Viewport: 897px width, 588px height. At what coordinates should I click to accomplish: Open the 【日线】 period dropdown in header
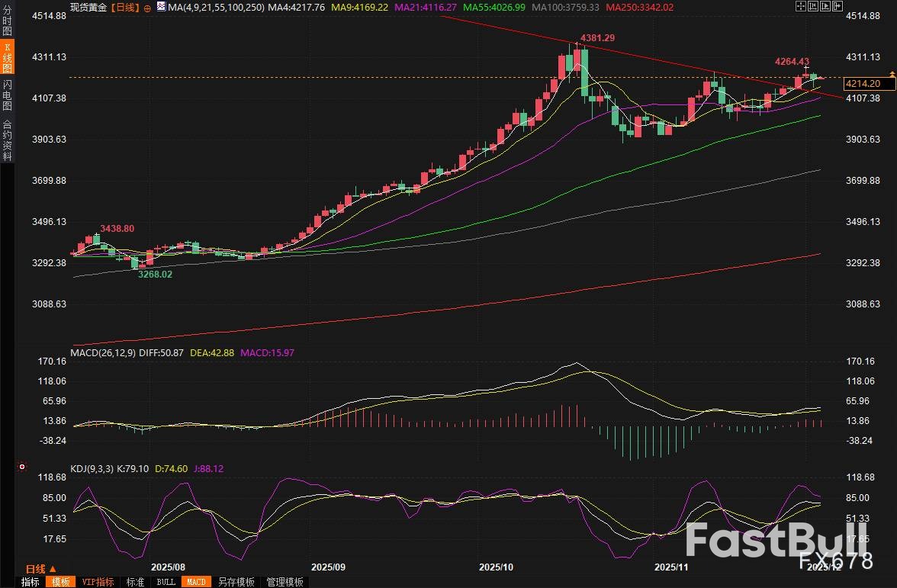(x=125, y=7)
